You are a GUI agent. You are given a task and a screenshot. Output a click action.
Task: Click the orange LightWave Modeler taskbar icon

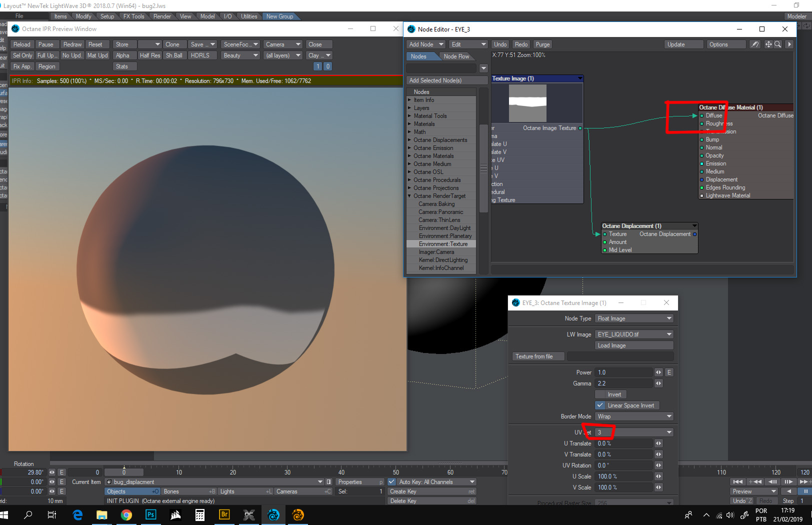pyautogui.click(x=297, y=515)
